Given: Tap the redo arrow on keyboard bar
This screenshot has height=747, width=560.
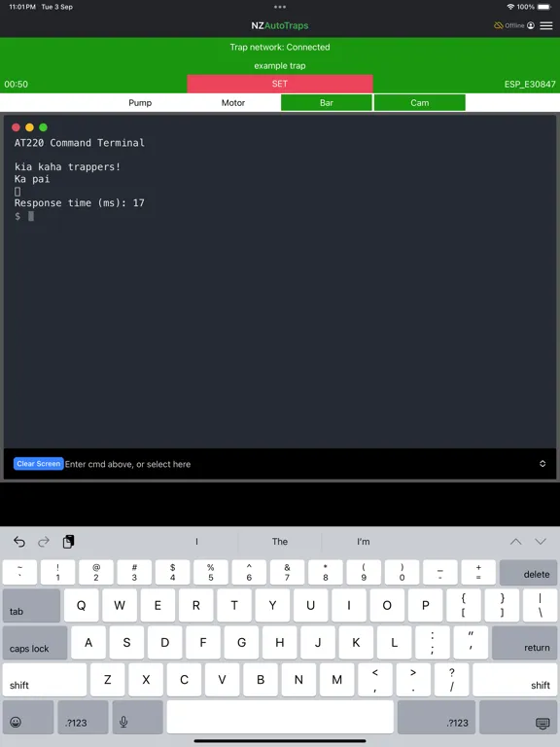Looking at the screenshot, I should point(44,542).
